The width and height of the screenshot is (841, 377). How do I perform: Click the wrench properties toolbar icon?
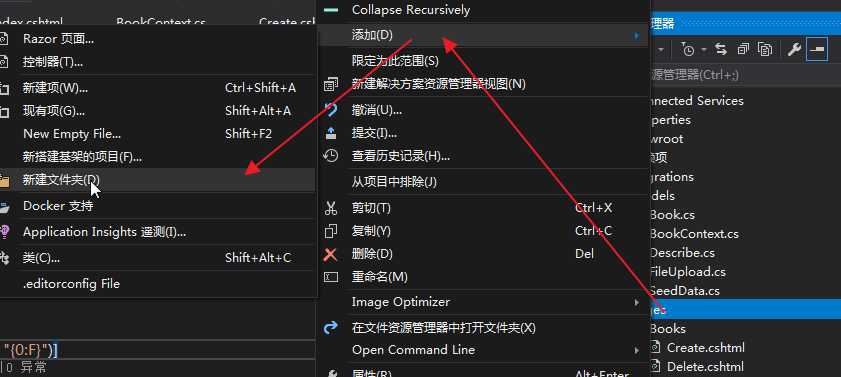pyautogui.click(x=794, y=50)
